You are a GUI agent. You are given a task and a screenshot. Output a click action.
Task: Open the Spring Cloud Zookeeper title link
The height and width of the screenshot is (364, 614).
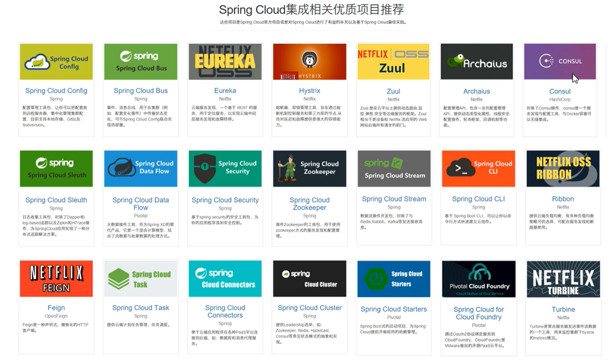pos(309,204)
